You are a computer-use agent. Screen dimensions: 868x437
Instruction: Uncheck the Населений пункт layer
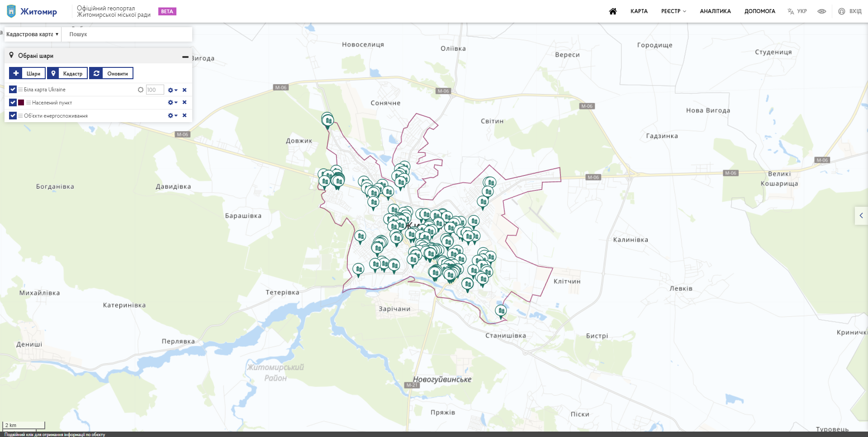tap(13, 103)
